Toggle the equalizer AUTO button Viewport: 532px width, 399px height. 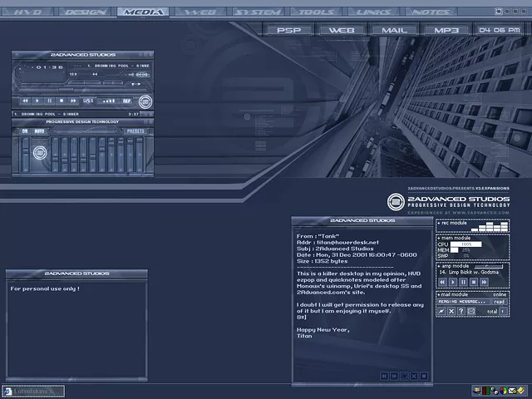(38, 131)
